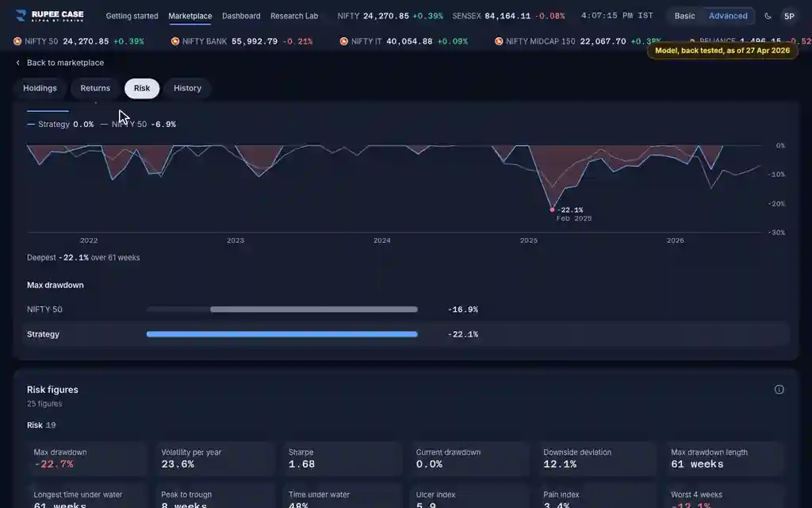This screenshot has width=812, height=508.
Task: Go to Getting started
Action: 132,16
